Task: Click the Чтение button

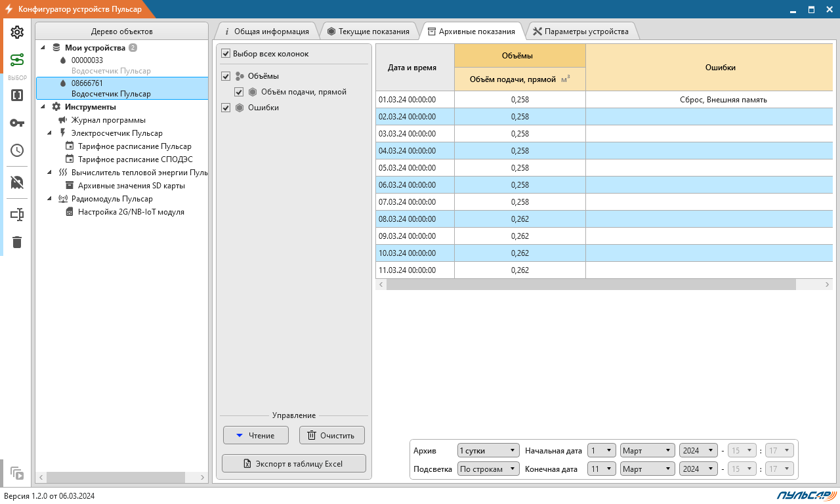Action: point(257,435)
